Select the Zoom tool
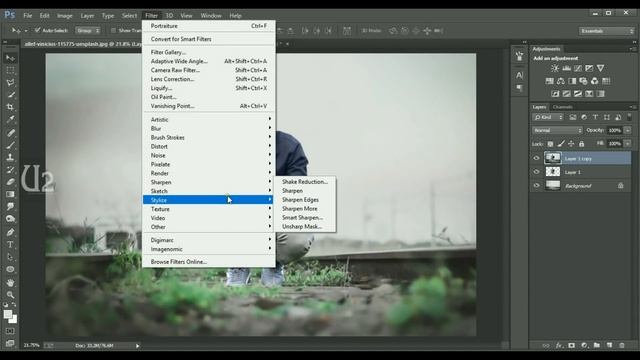 click(10, 295)
